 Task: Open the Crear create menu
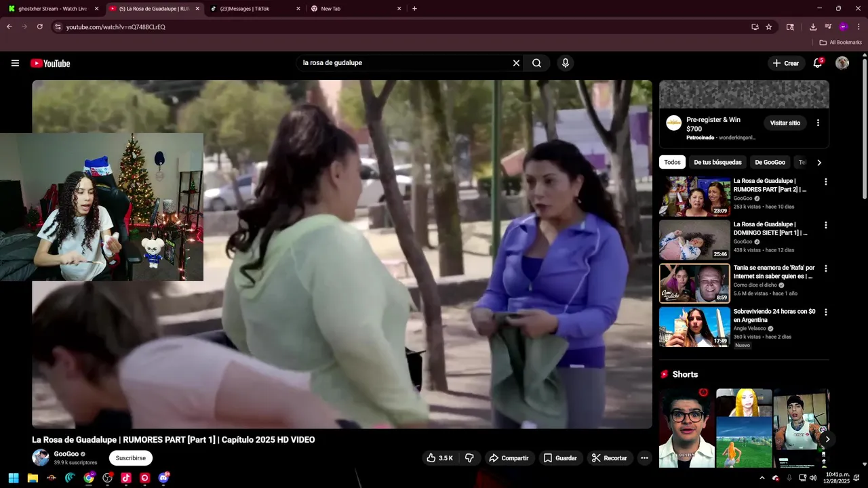(x=786, y=63)
